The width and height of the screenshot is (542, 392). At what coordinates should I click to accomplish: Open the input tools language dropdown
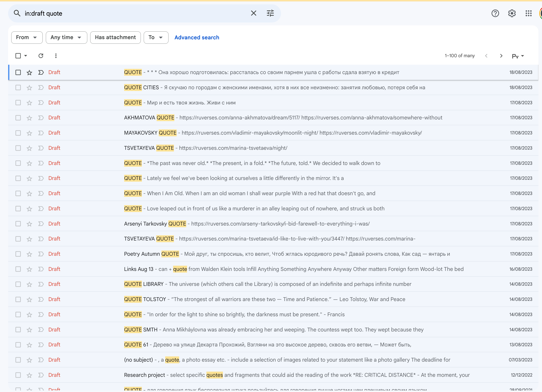point(518,56)
